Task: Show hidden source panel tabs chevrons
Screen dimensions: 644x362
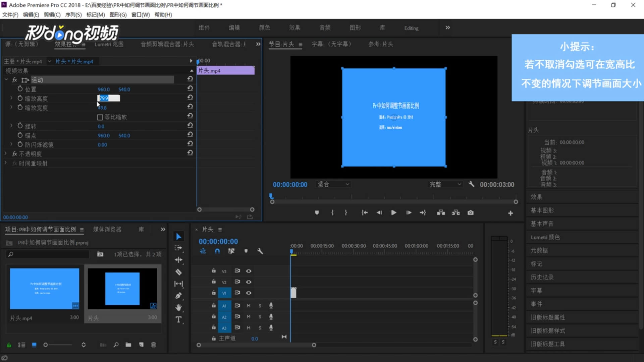Action: point(258,44)
